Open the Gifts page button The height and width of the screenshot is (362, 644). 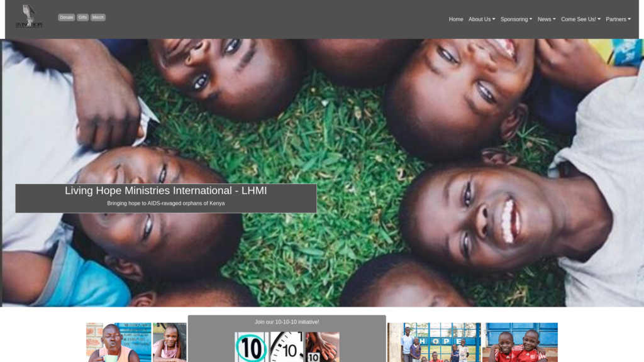[83, 18]
